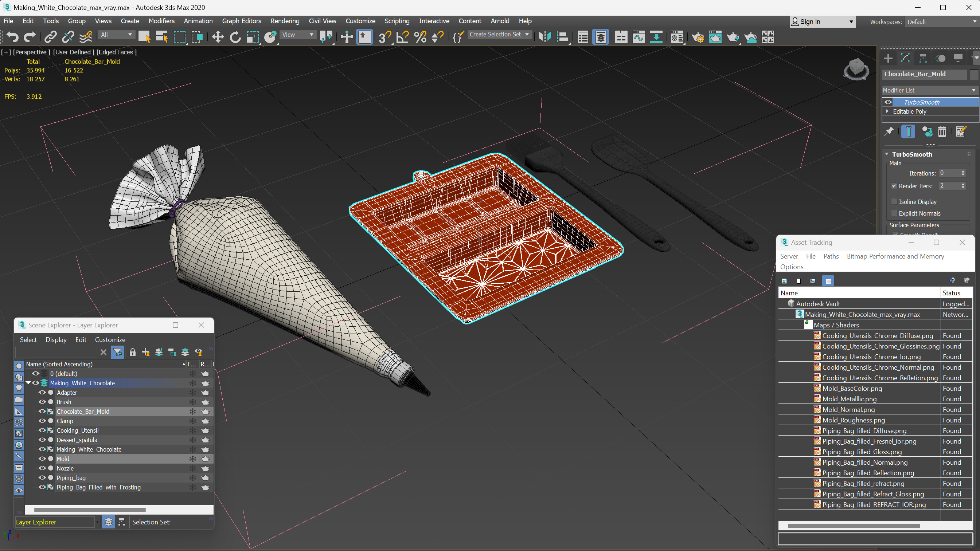Open the Graph Editors menu
Screen dimensions: 980x551
(242, 21)
